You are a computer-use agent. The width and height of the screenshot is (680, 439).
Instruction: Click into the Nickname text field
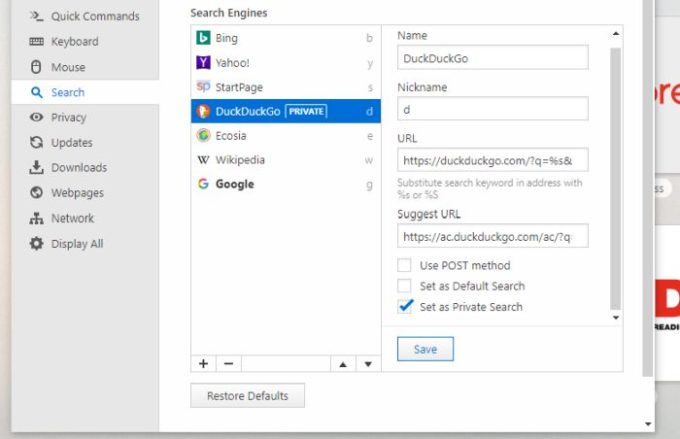click(492, 108)
